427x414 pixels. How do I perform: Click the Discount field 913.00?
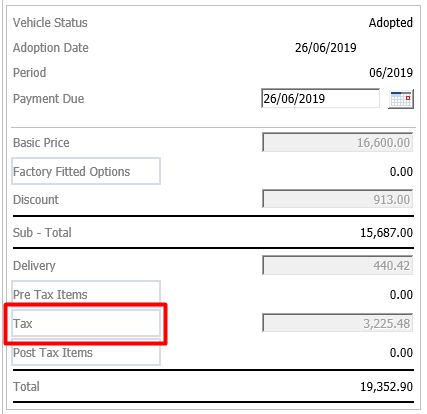point(337,199)
